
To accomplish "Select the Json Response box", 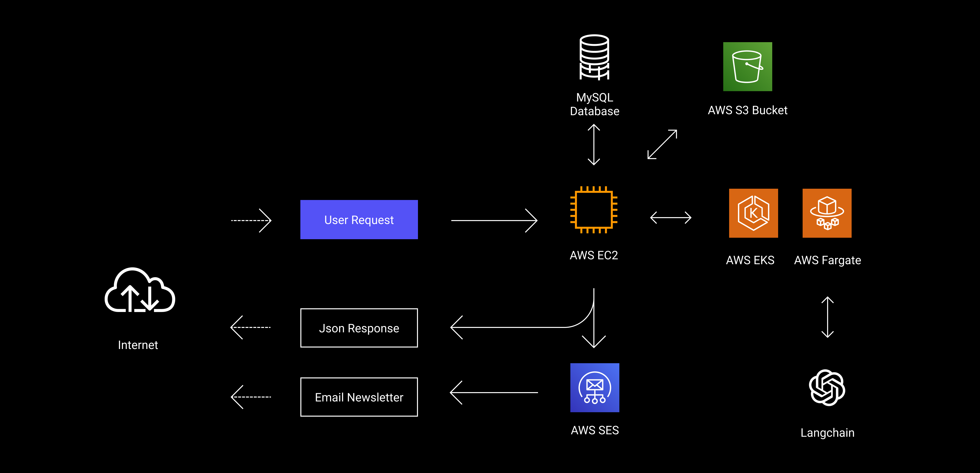I will [x=359, y=328].
